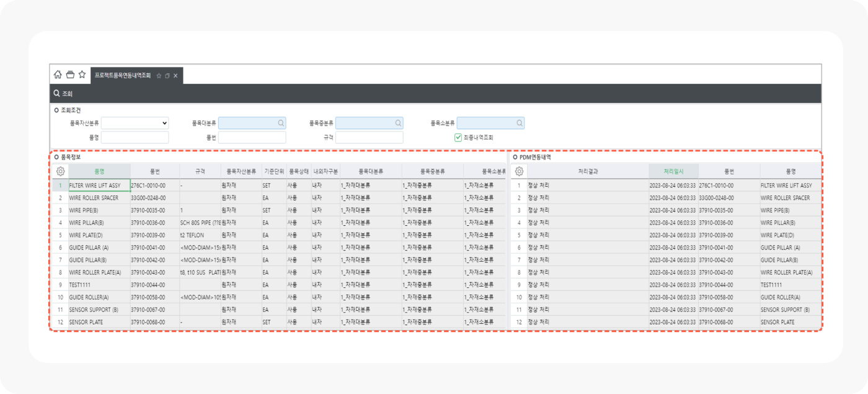Click the print icon in top toolbar
The image size is (868, 394).
[70, 75]
